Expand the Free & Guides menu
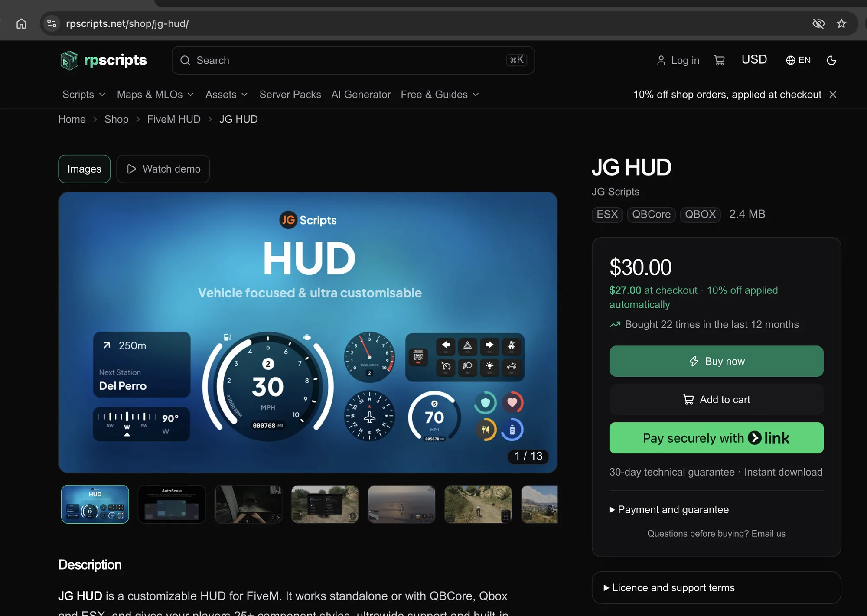This screenshot has height=616, width=867. tap(440, 95)
